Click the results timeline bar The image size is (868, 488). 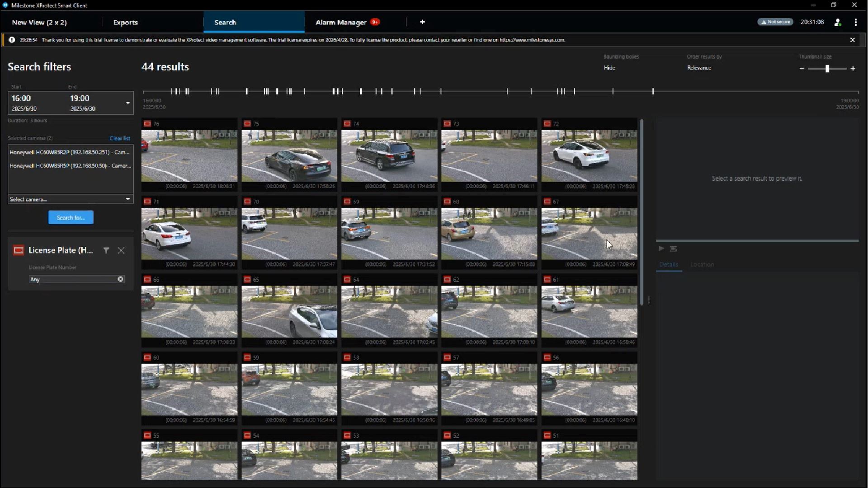[500, 91]
